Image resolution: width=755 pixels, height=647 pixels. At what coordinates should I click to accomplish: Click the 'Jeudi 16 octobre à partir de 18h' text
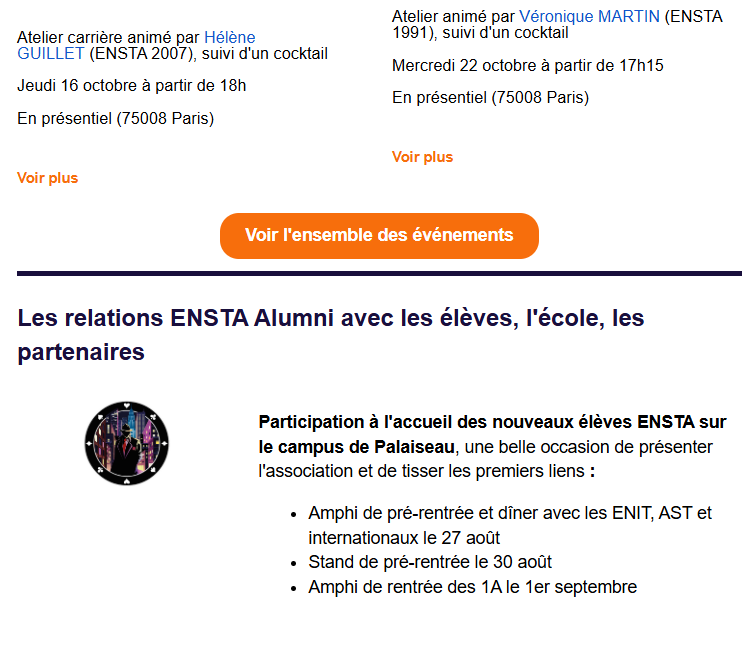[x=131, y=86]
